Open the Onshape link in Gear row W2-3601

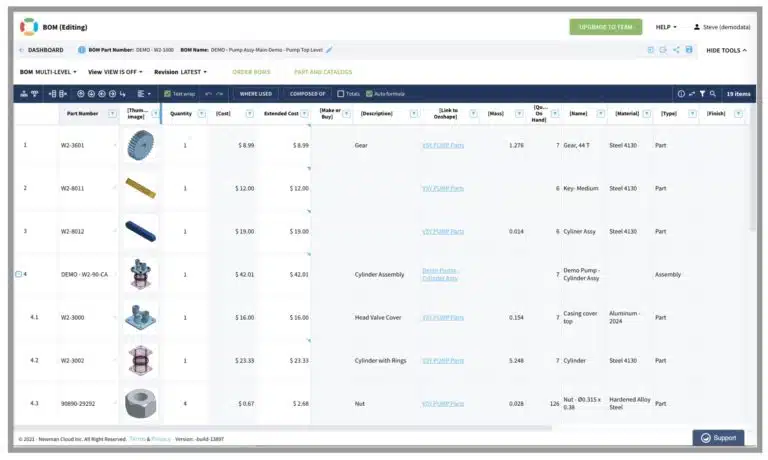(x=443, y=145)
